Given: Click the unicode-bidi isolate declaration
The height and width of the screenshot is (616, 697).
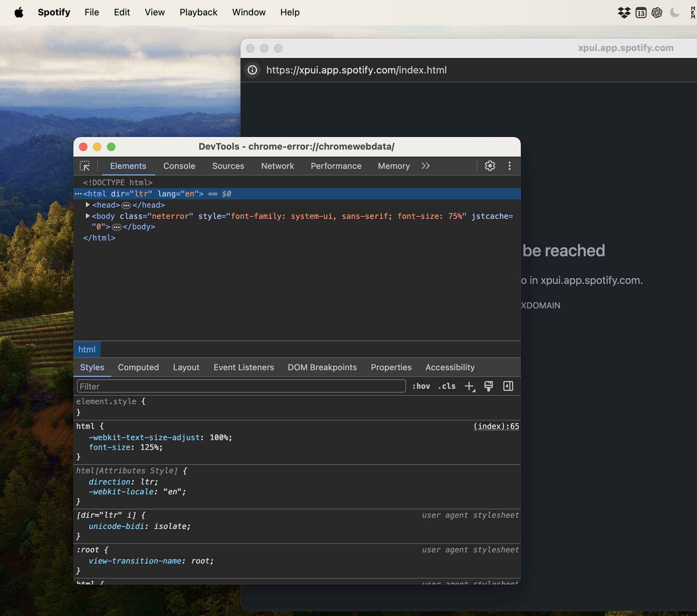Looking at the screenshot, I should pyautogui.click(x=139, y=527).
